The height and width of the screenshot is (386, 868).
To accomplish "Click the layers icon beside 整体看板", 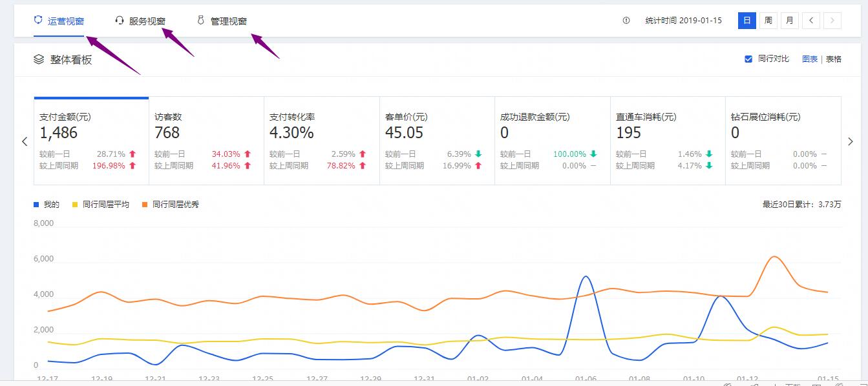I will coord(39,59).
